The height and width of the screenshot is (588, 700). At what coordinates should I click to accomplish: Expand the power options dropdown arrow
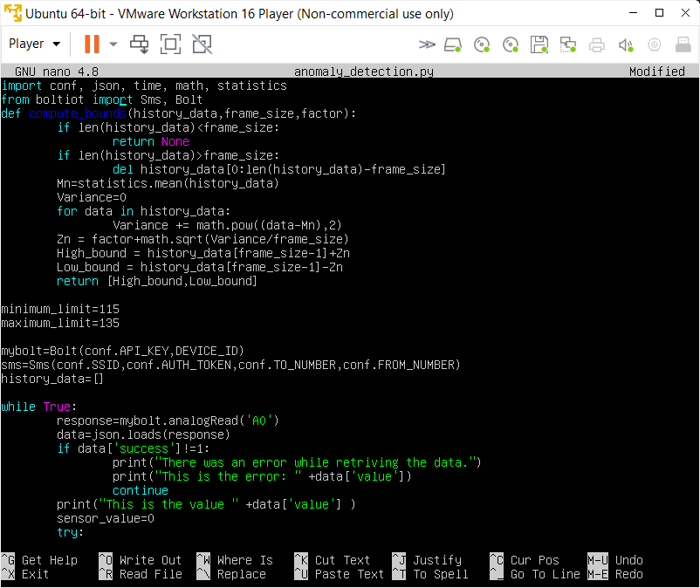(x=113, y=44)
